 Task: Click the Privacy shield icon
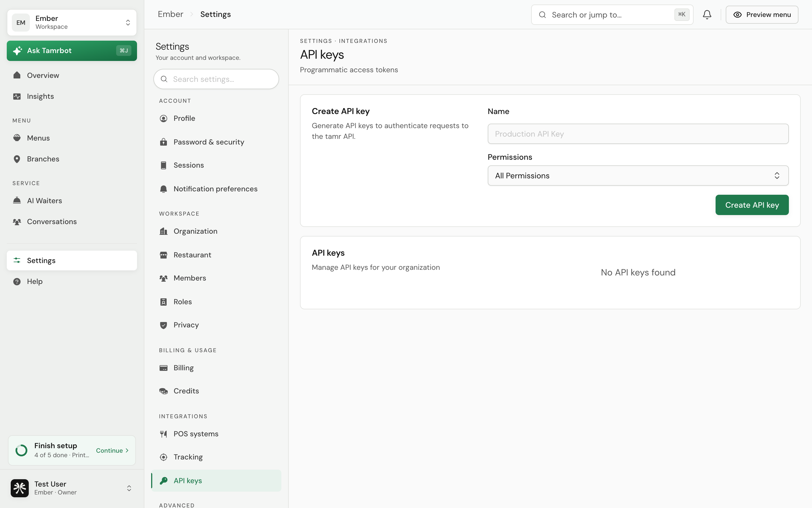click(164, 325)
